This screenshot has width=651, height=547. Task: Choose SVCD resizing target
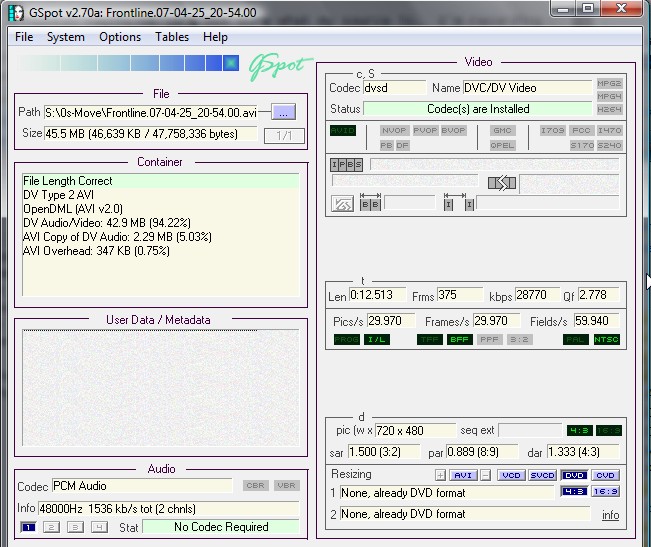tap(543, 475)
